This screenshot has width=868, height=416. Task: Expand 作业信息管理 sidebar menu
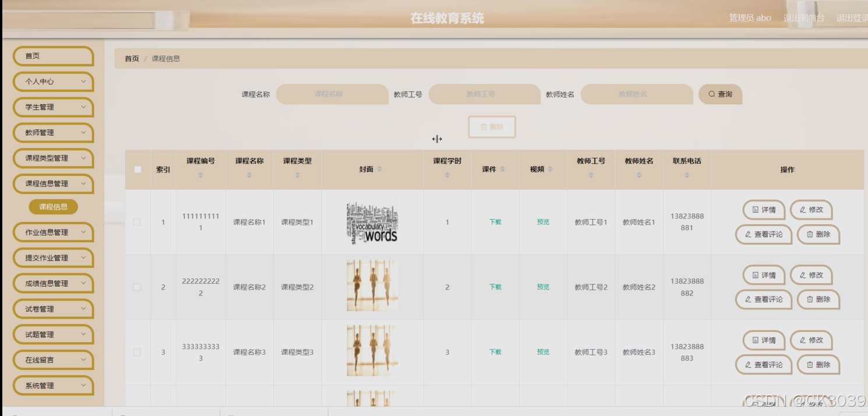[x=53, y=232]
